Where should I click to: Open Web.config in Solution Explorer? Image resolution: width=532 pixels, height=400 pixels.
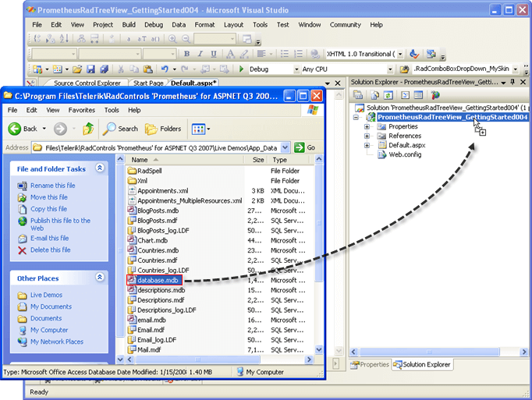(405, 154)
